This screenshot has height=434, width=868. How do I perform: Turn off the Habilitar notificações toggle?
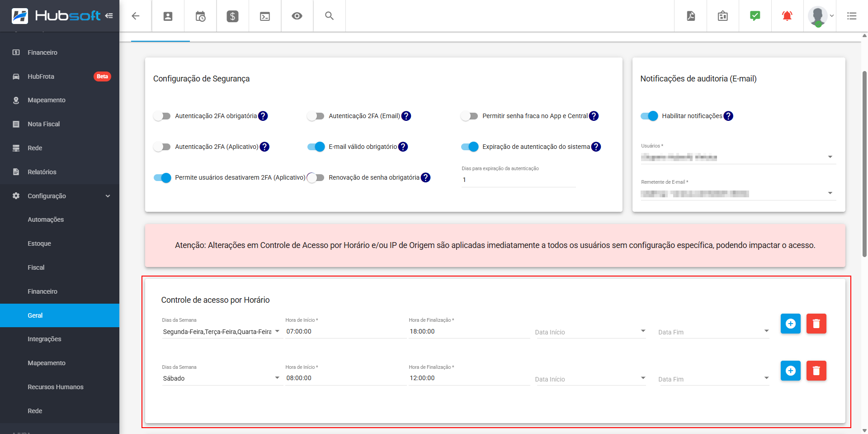pos(649,116)
